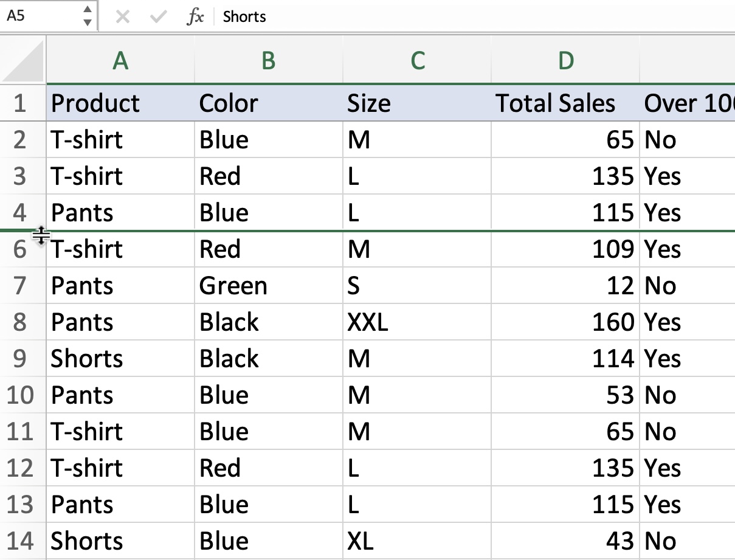Screen dimensions: 735x560
Task: Select 115 cell in row 4
Action: point(565,212)
